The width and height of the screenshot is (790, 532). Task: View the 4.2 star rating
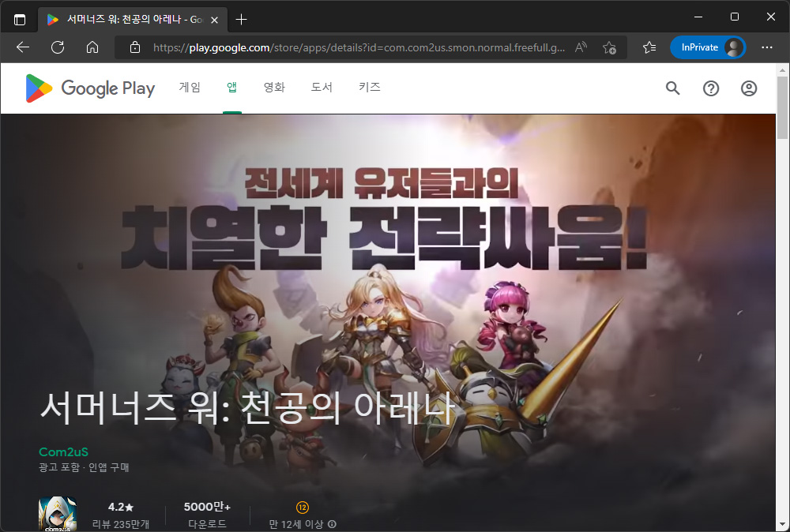click(x=121, y=508)
